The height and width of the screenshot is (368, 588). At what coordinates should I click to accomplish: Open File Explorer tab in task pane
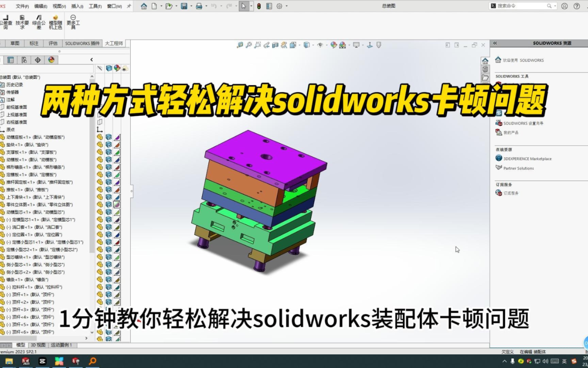coord(485,78)
